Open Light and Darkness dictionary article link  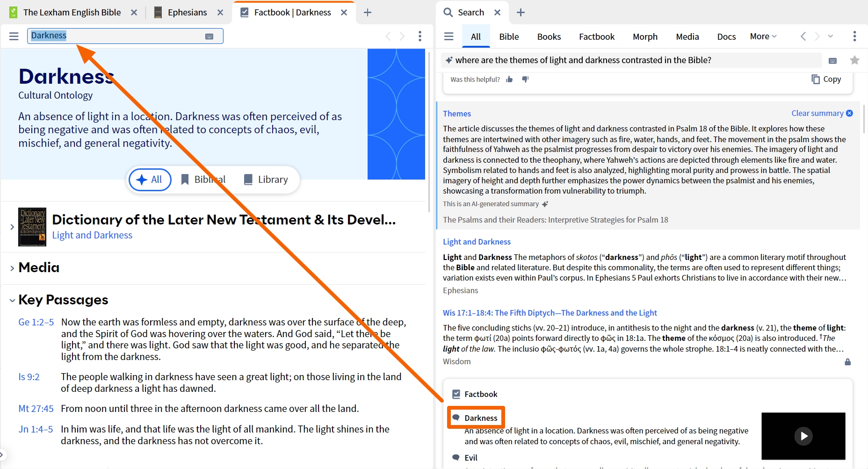(92, 235)
